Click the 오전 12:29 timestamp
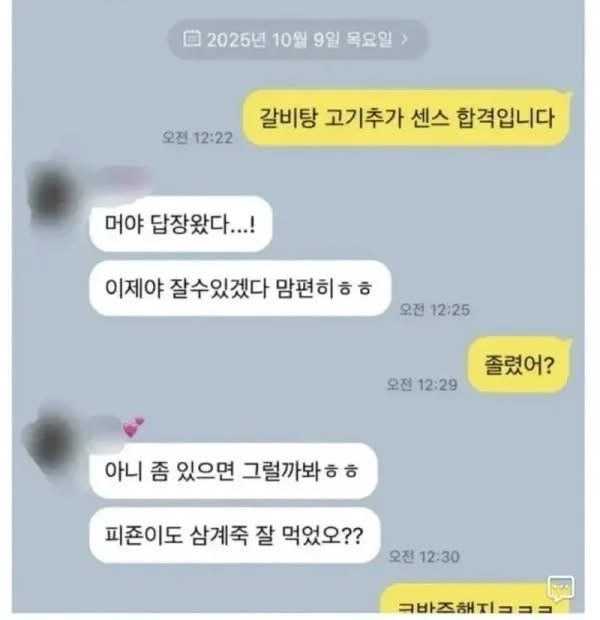This screenshot has width=600, height=620. coord(422,384)
